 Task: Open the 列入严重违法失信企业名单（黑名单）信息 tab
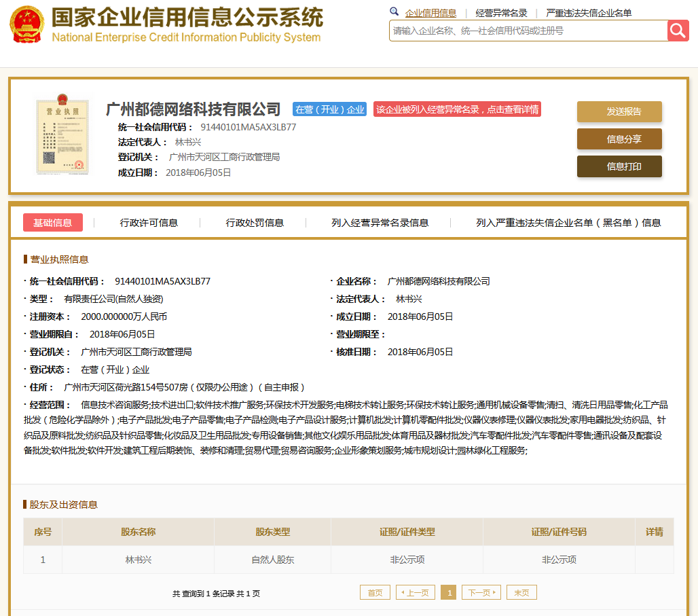point(568,223)
